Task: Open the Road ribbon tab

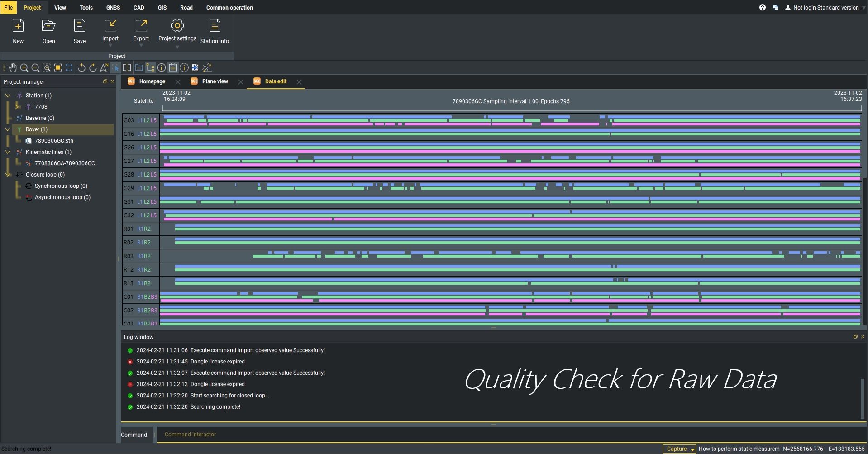Action: pos(186,7)
